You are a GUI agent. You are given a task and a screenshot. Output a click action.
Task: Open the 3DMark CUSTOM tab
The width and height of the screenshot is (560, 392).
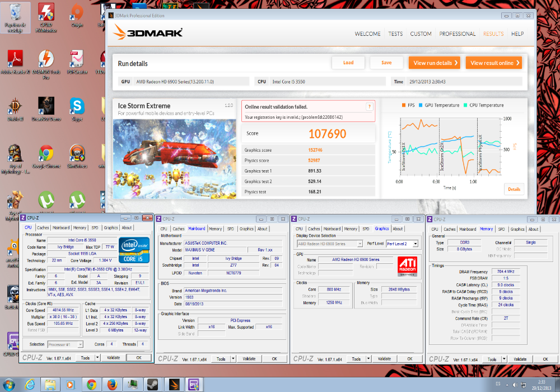[421, 34]
